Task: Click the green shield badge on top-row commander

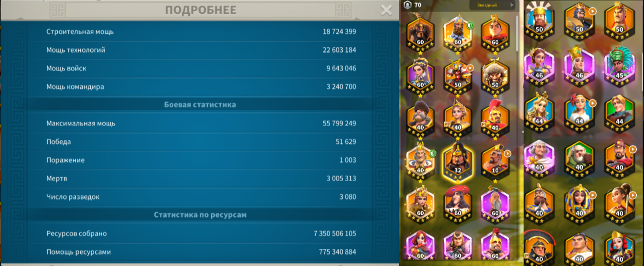Action: [470, 25]
